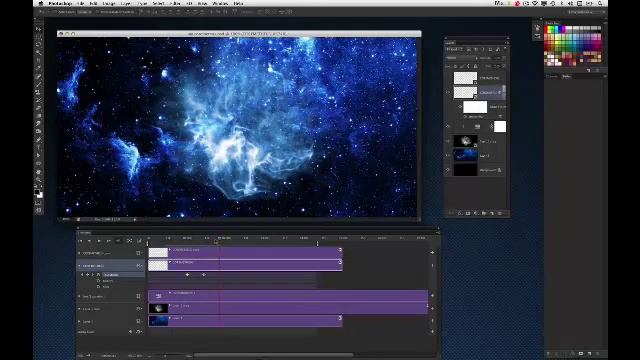Expand the top video track in timeline
Image resolution: width=640 pixels, height=360 pixels.
(x=79, y=253)
